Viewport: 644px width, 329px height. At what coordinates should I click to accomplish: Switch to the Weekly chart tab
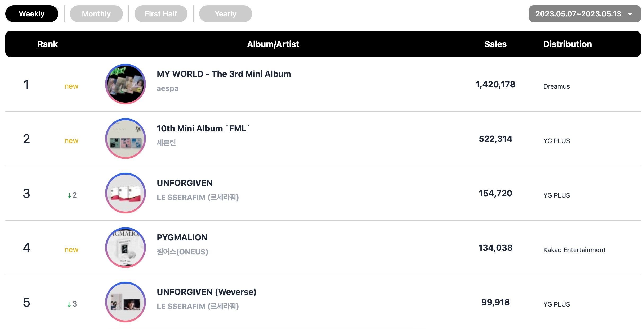(32, 14)
